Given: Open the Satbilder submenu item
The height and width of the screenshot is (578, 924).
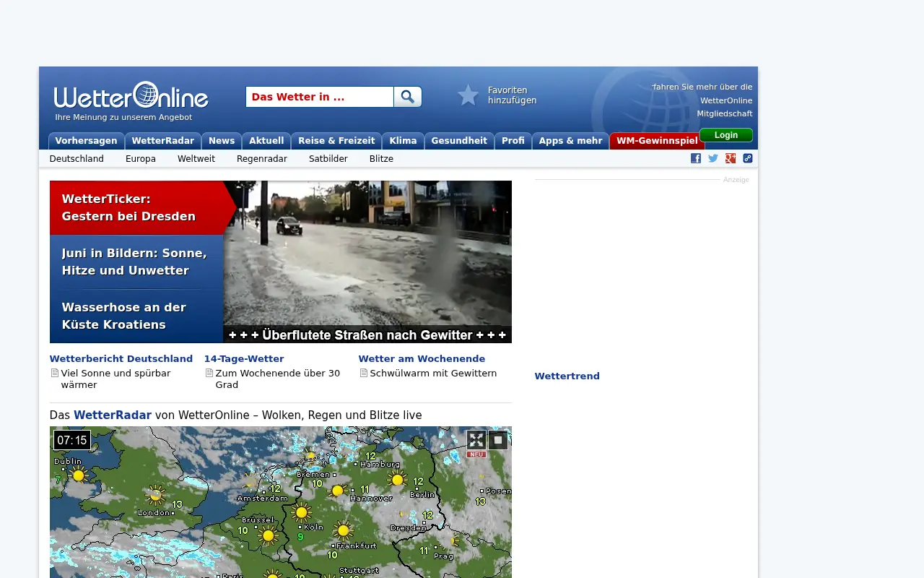Looking at the screenshot, I should pyautogui.click(x=328, y=159).
